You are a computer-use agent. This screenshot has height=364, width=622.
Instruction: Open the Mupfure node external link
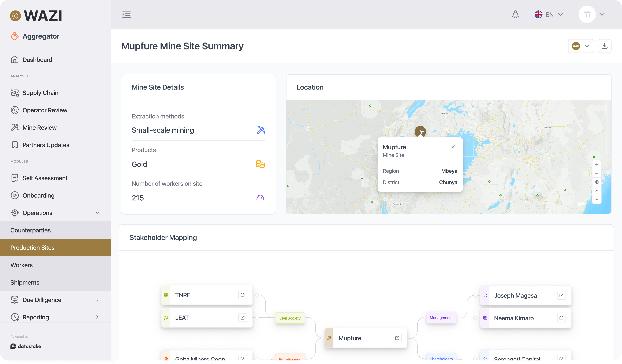pyautogui.click(x=397, y=338)
